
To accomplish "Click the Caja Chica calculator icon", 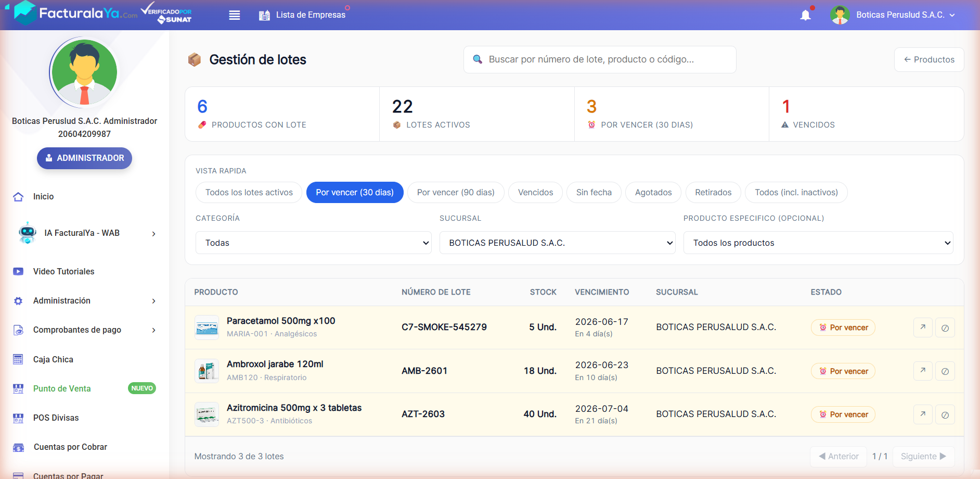I will tap(18, 359).
